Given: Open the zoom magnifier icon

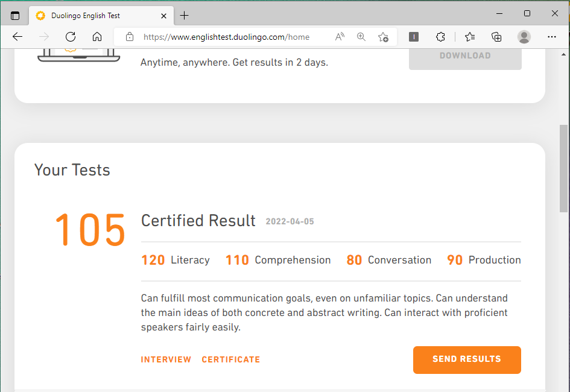Looking at the screenshot, I should coord(361,37).
